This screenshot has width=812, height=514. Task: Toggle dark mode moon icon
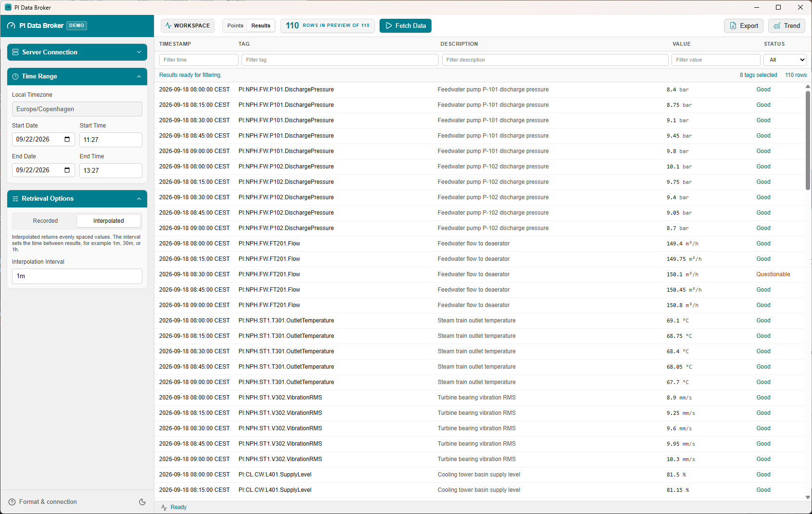142,502
